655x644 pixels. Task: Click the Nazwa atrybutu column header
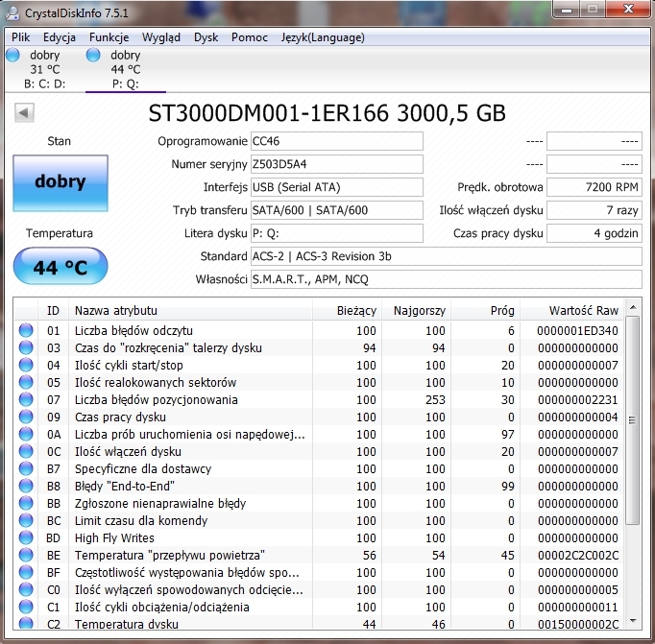(x=190, y=311)
